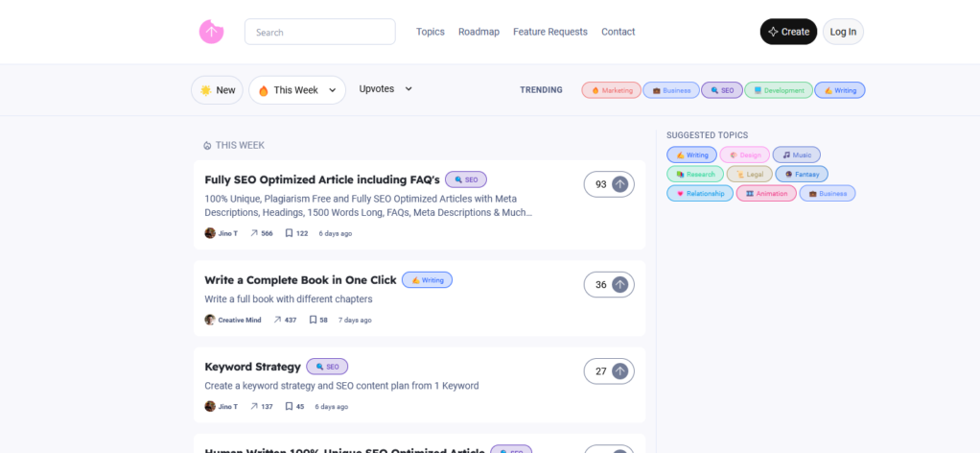Upvote Write a Complete Book prompt
The width and height of the screenshot is (980, 453).
[x=619, y=284]
